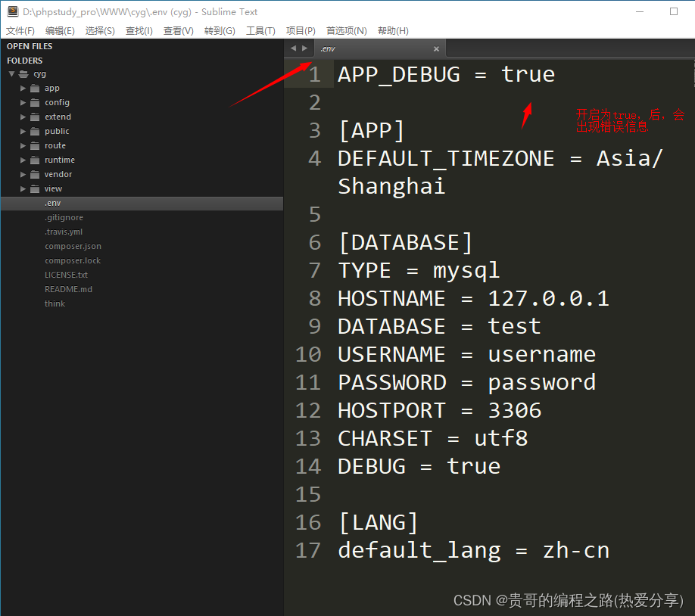Click the app folder icon

(x=35, y=89)
